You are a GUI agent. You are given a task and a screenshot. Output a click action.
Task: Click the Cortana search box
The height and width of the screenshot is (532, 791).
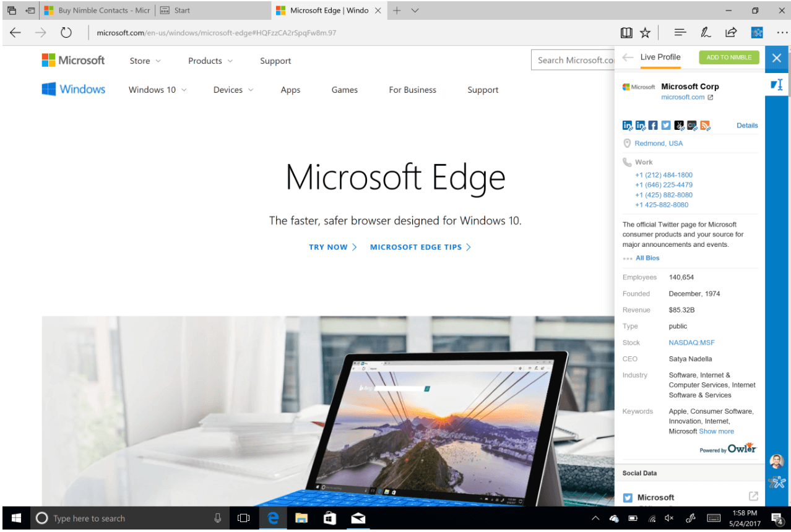(131, 518)
